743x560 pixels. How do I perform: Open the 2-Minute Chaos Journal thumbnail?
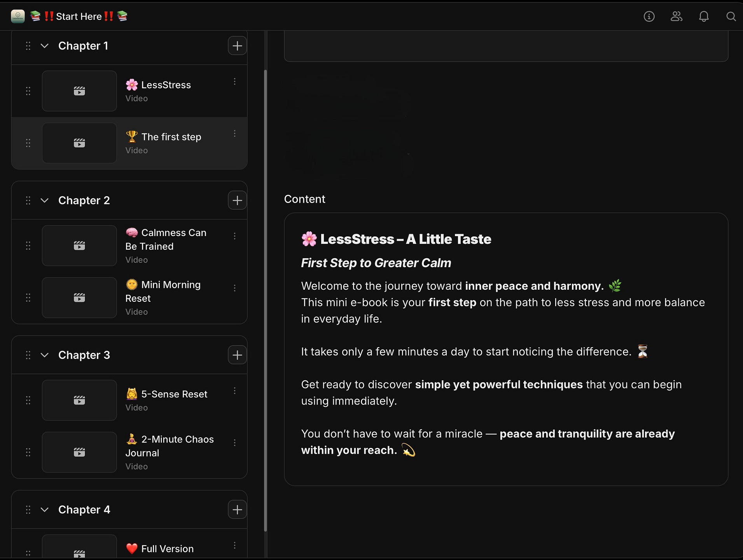click(x=79, y=452)
